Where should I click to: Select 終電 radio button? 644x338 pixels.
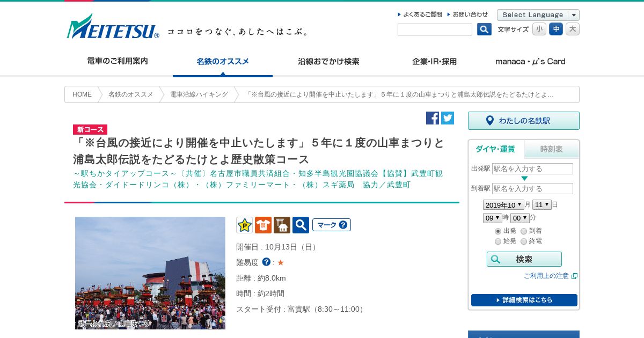524,241
